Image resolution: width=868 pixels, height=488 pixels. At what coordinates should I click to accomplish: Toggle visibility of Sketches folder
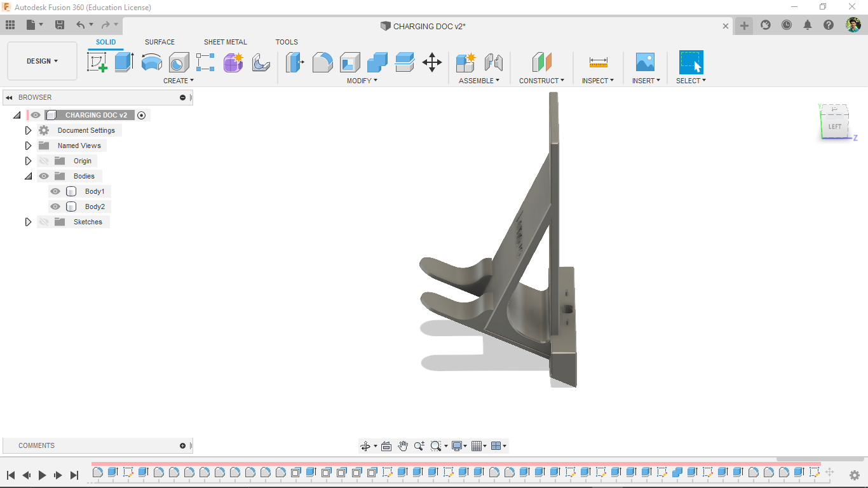coord(44,222)
